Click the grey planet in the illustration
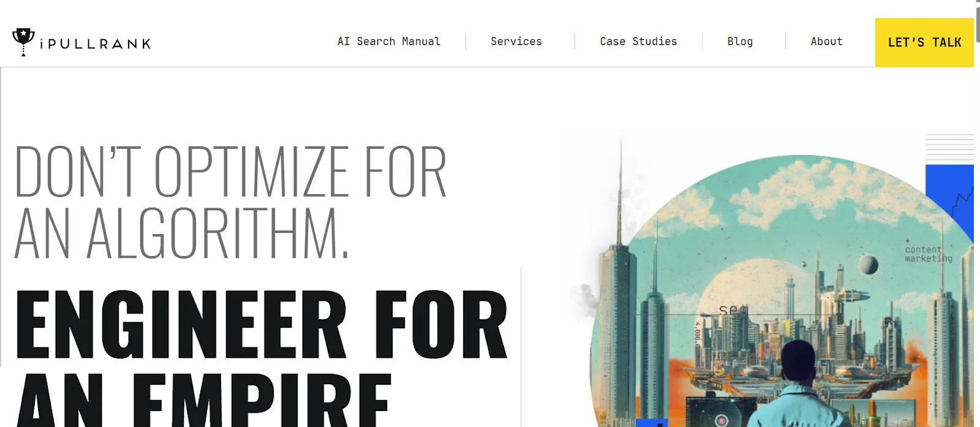 pos(869,265)
